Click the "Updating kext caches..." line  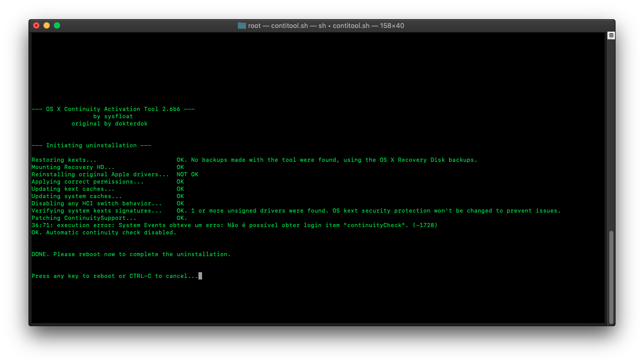pyautogui.click(x=108, y=189)
